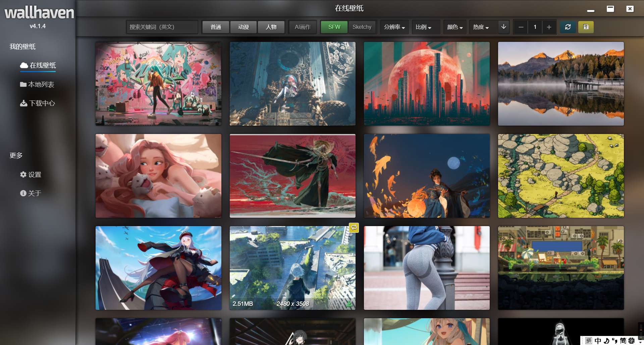Open the pixel art tropical town wallpaper
Screen dimensions: 644x345
click(561, 268)
